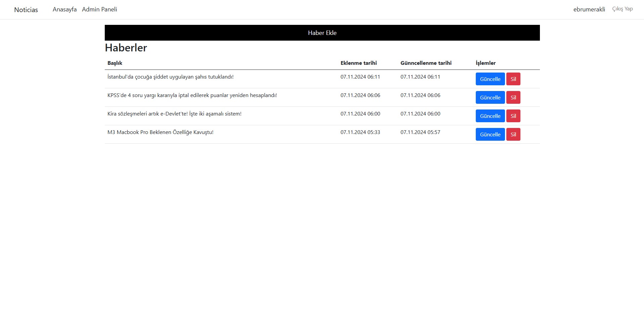Click the 07.11.2024 05:33 added date
The width and height of the screenshot is (644, 315).
point(360,132)
